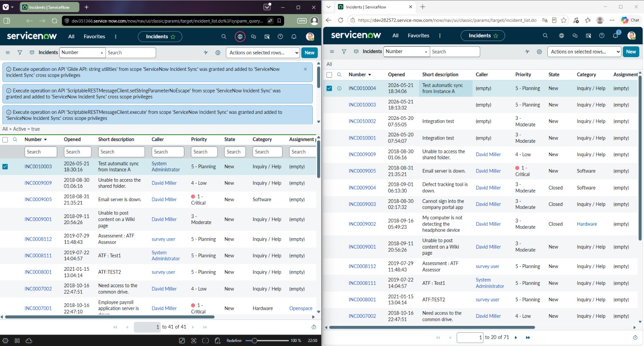The height and width of the screenshot is (346, 644).
Task: Open the Number search field dropdown in right list
Action: click(407, 51)
